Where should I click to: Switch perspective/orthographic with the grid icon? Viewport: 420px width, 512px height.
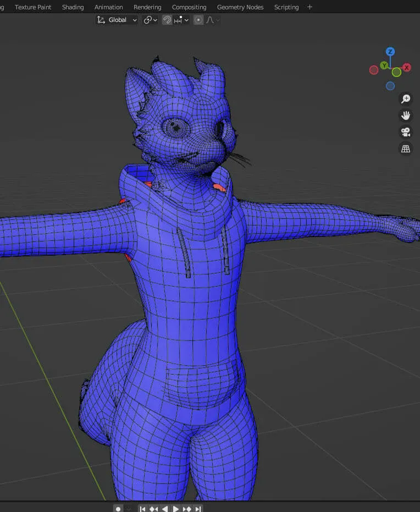click(x=406, y=149)
